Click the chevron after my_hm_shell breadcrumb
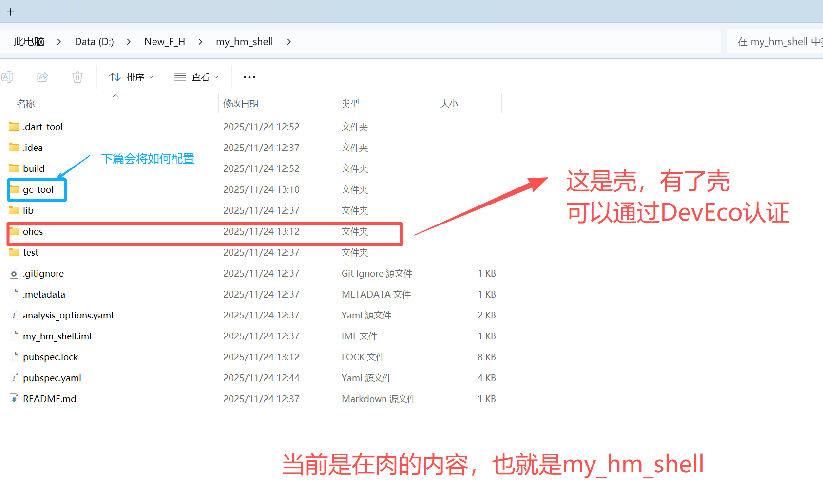The width and height of the screenshot is (823, 504). [x=289, y=42]
